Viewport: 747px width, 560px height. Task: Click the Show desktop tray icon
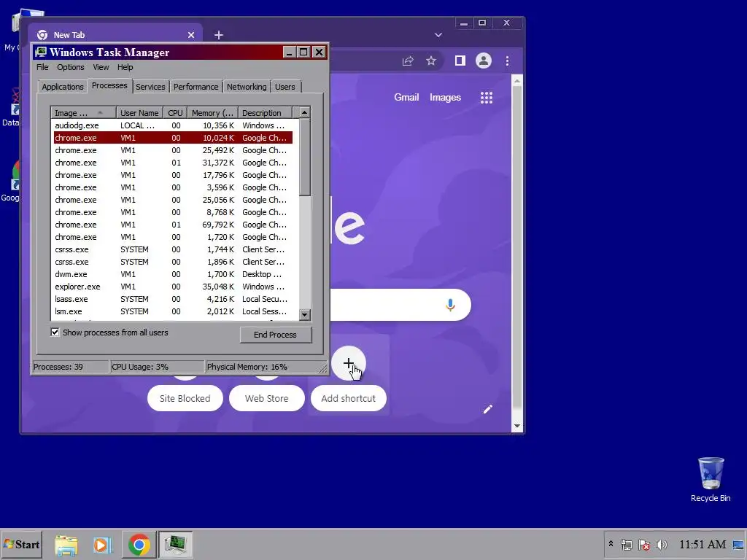(739, 545)
